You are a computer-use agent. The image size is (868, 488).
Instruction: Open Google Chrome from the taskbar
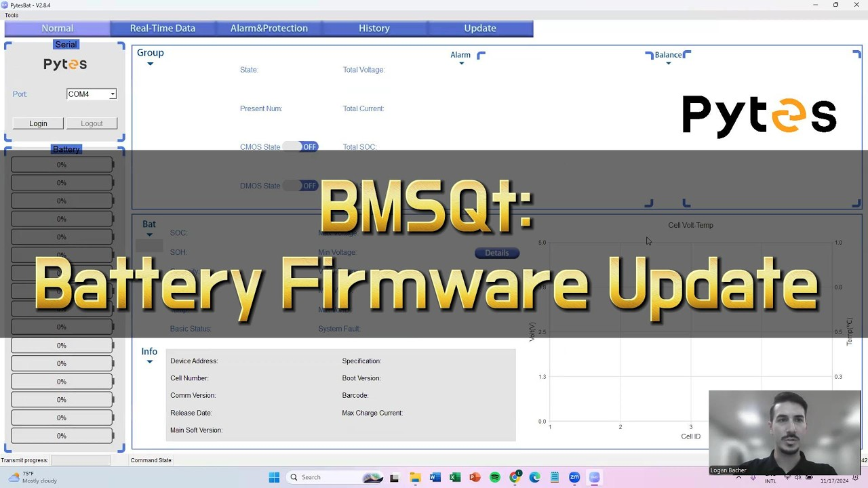pos(515,477)
